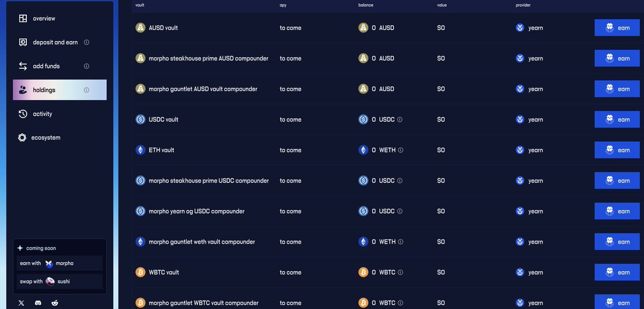Open the X (Twitter) social icon
This screenshot has height=309, width=644.
21,303
